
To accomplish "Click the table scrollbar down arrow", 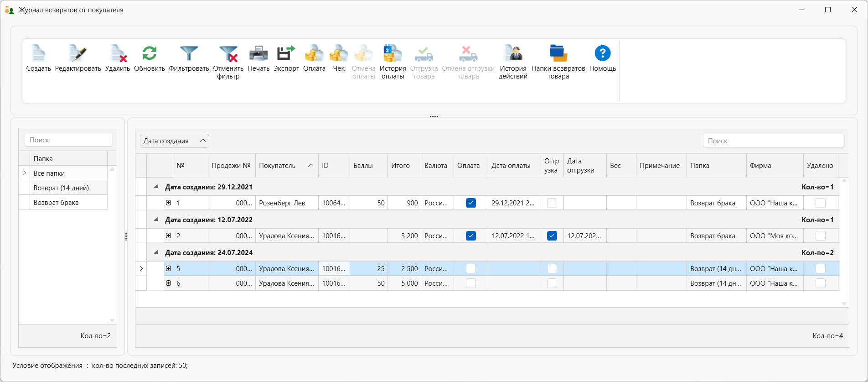I will 844,304.
